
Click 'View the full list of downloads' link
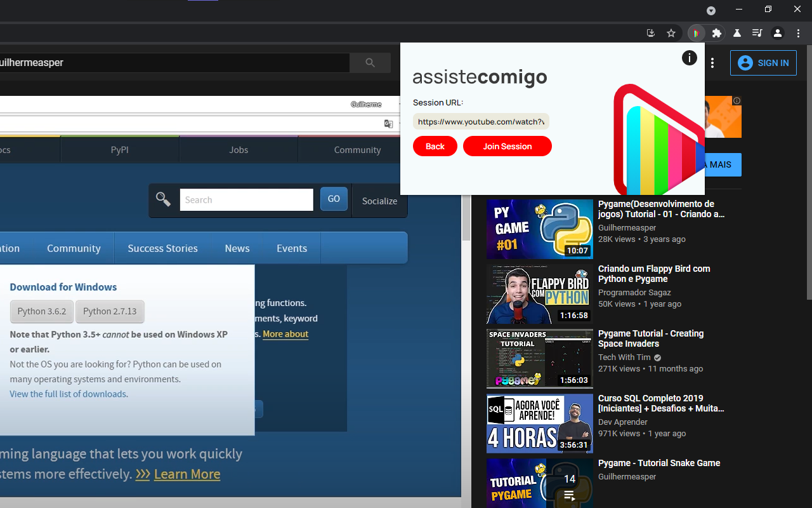68,394
